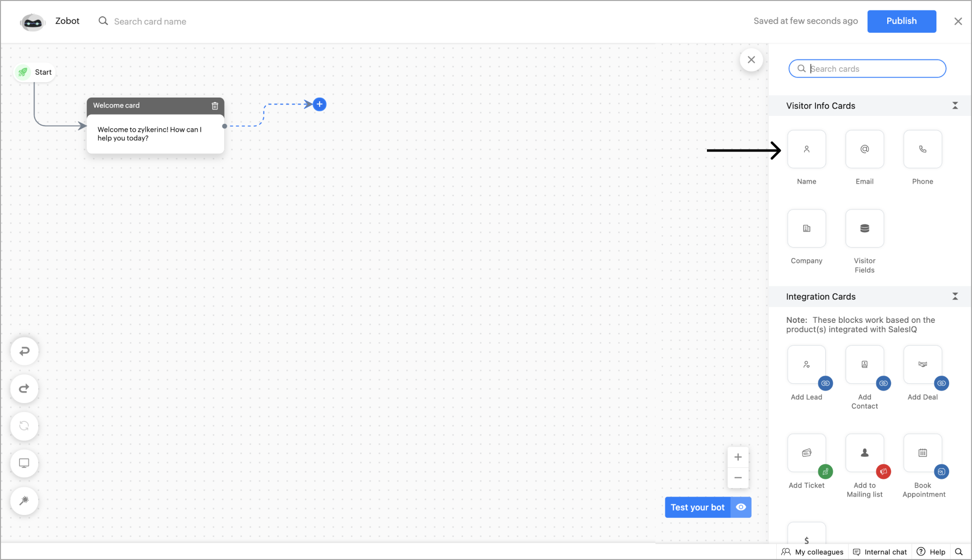Choose the Phone card icon
Viewport: 972px width, 560px height.
tap(922, 150)
